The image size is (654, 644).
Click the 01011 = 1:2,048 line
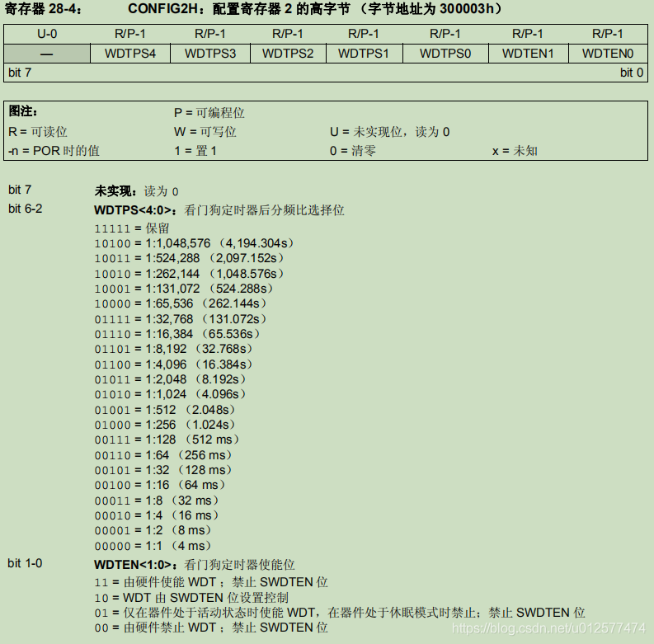(x=170, y=379)
